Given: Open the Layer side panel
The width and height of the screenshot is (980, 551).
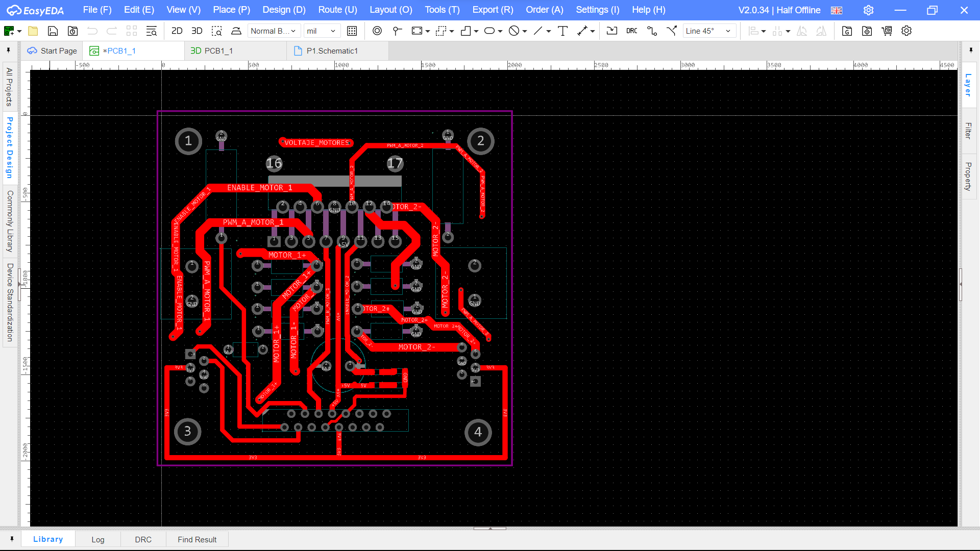Looking at the screenshot, I should point(968,85).
